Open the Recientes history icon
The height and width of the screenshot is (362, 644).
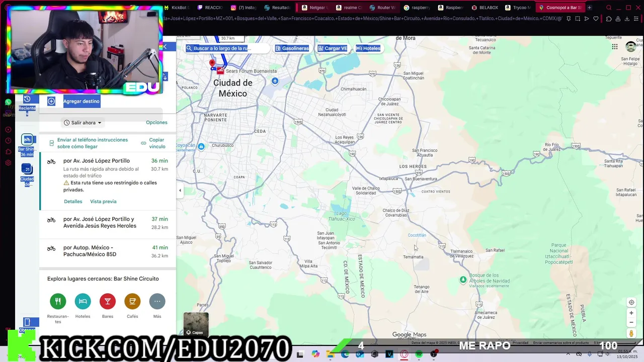[x=27, y=99]
